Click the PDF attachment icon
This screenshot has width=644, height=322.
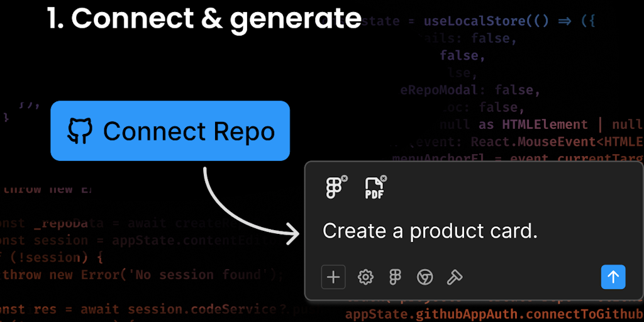point(374,189)
